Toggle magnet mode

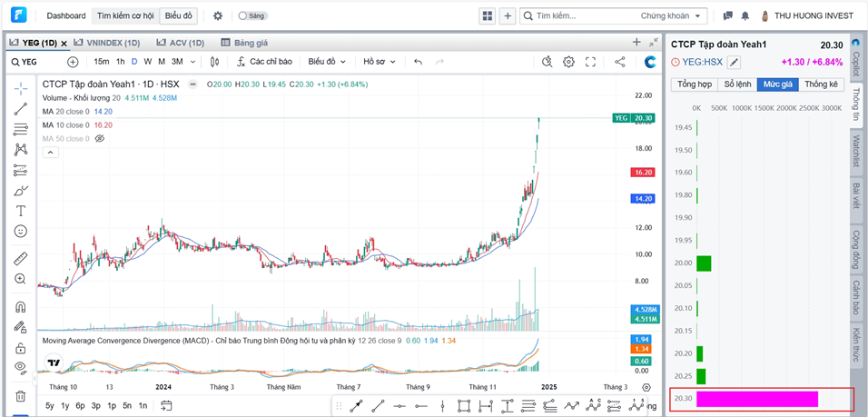21,306
